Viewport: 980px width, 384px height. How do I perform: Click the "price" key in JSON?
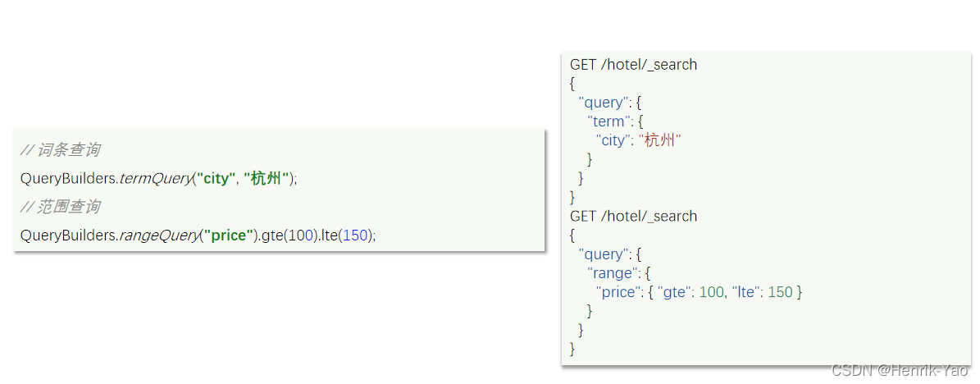[x=618, y=292]
